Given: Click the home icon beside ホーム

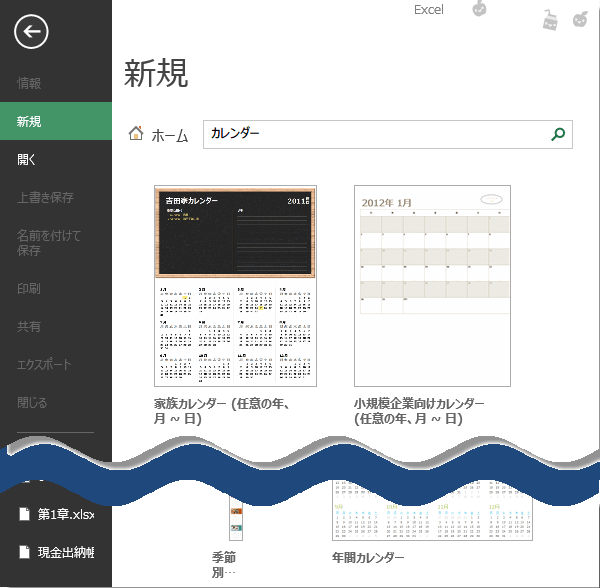Looking at the screenshot, I should click(x=136, y=133).
